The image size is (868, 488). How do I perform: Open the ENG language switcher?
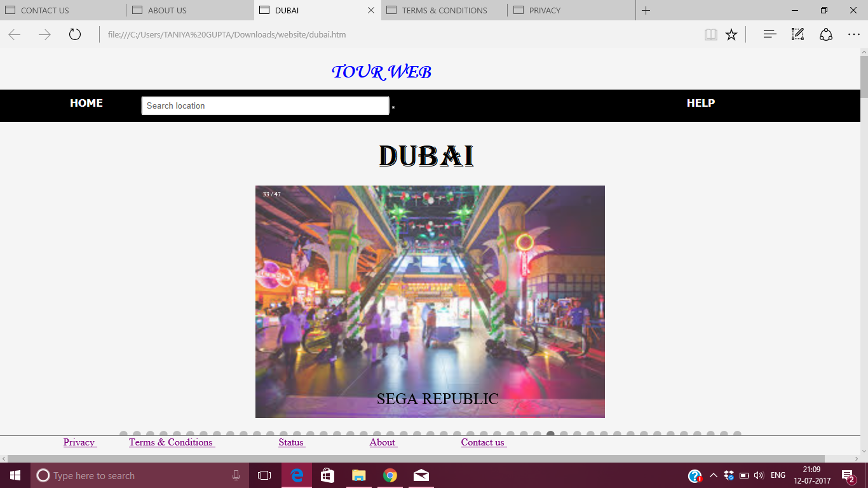point(777,475)
